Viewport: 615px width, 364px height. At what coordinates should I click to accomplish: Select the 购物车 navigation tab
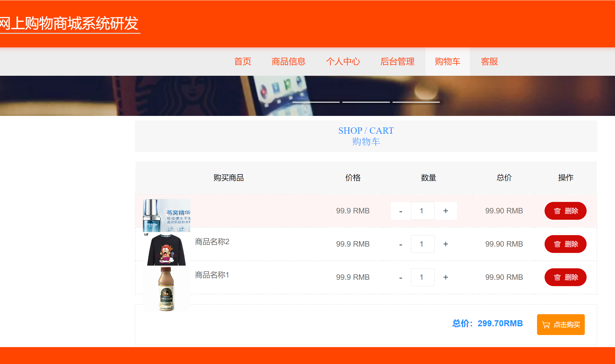tap(447, 62)
